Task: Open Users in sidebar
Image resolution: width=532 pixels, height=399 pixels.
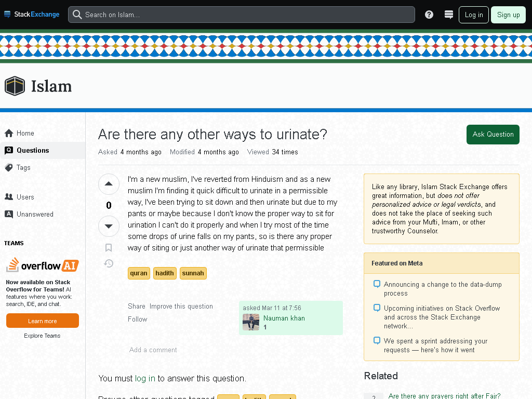Action: click(43, 197)
